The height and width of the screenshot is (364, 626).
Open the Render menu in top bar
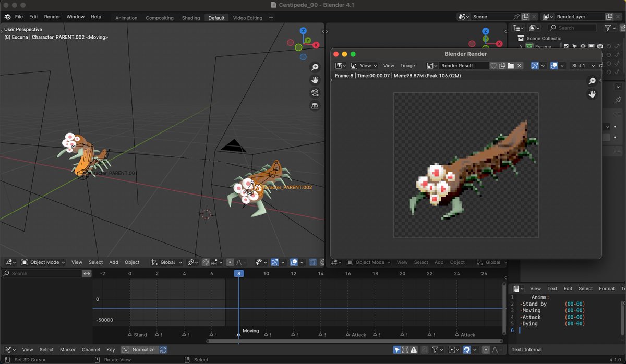tap(52, 17)
